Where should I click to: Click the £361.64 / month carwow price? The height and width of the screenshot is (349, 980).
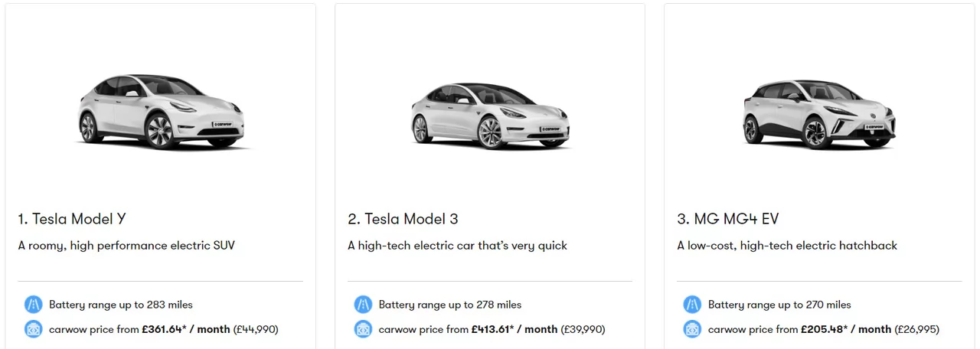pos(186,329)
